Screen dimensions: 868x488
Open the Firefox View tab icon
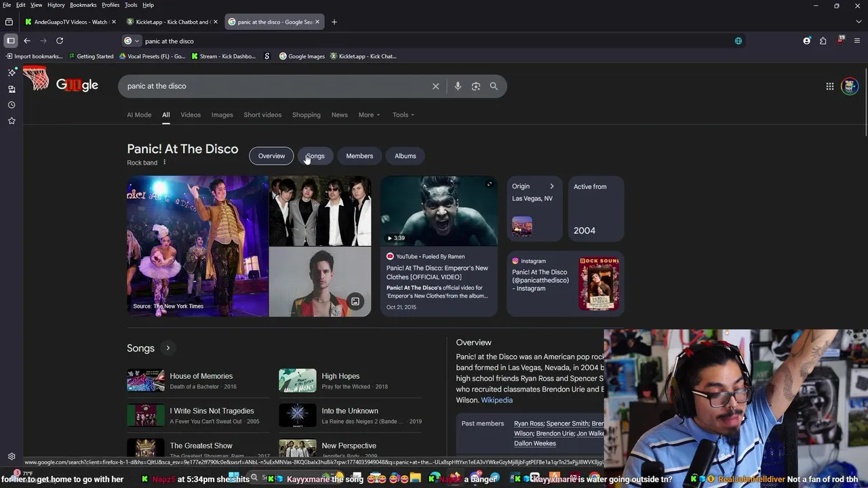9,22
